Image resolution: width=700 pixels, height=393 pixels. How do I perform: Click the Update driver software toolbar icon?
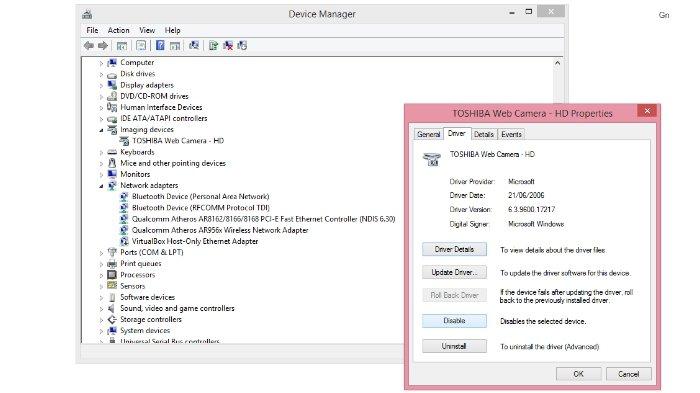(x=213, y=46)
